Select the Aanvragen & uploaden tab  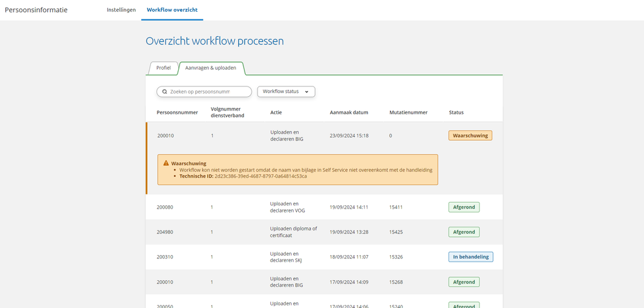point(210,68)
